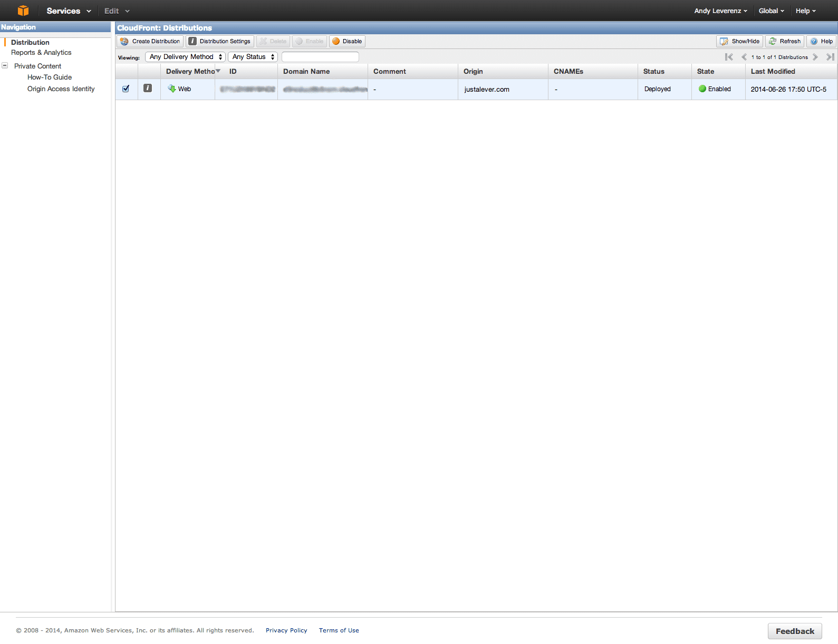
Task: Open Distribution Settings from the toolbar
Action: click(x=220, y=41)
